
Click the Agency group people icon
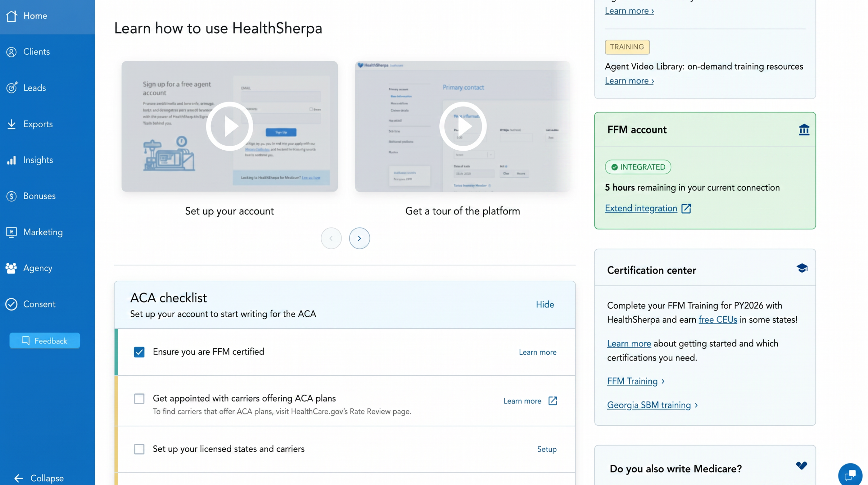tap(11, 268)
